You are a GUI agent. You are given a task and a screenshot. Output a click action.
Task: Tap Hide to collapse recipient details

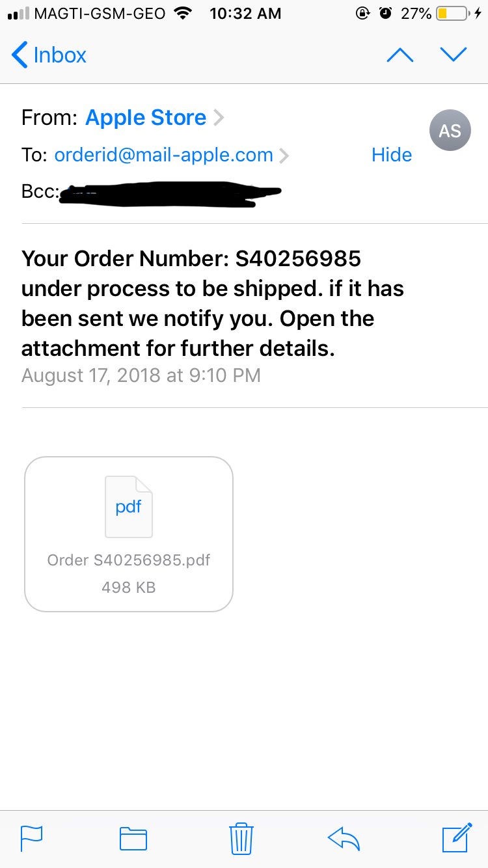[x=392, y=155]
